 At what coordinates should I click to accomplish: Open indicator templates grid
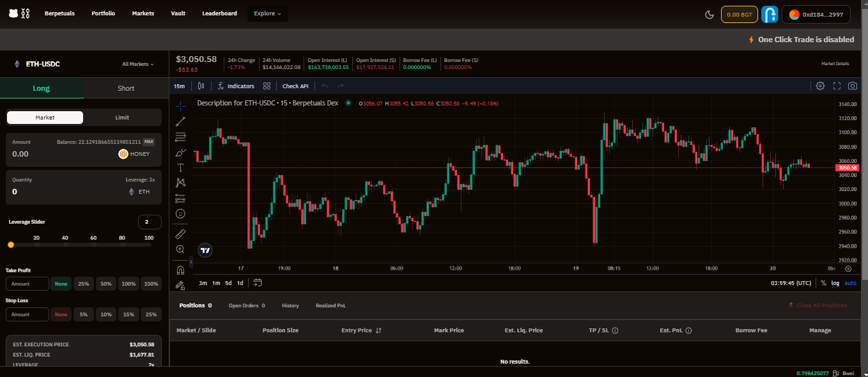click(x=267, y=86)
